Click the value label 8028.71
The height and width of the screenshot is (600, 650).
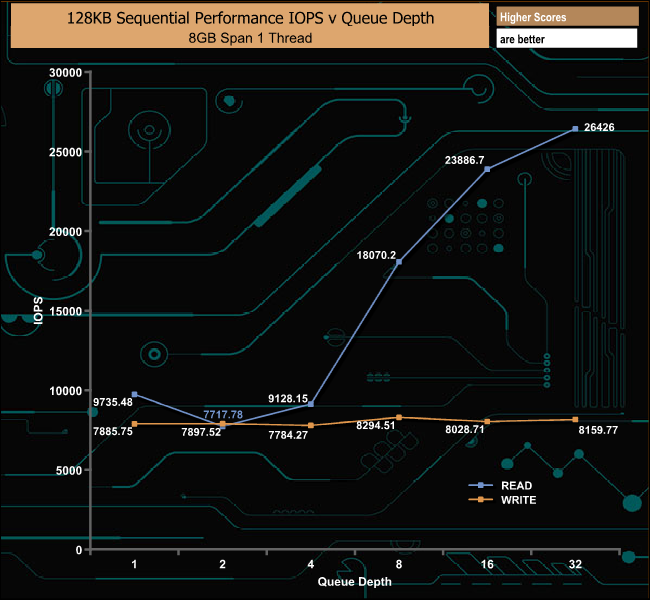click(x=465, y=430)
